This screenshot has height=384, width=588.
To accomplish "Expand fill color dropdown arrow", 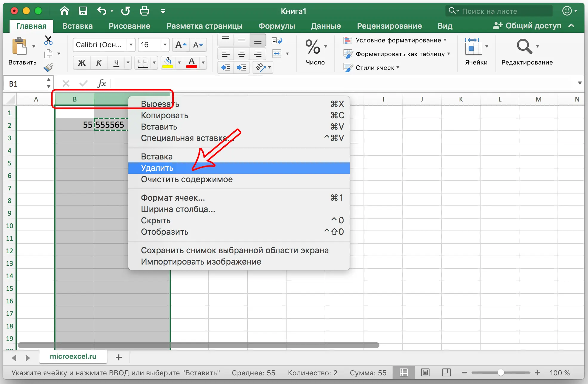I will coord(179,63).
